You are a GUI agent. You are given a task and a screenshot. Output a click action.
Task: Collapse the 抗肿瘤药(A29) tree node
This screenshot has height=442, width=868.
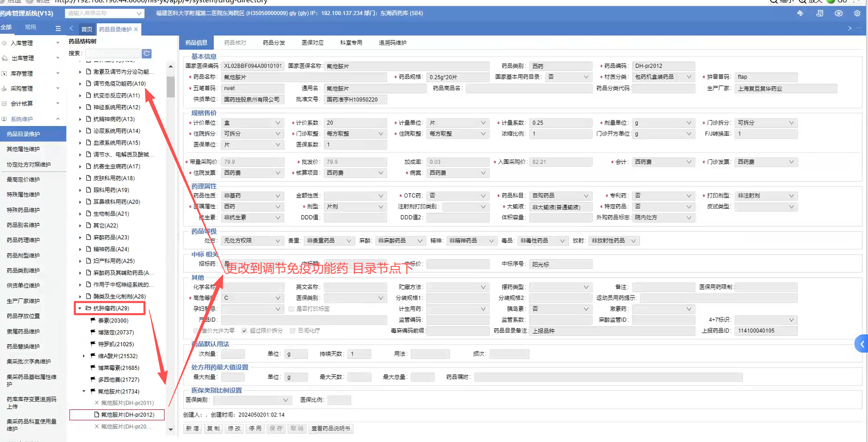tap(80, 308)
